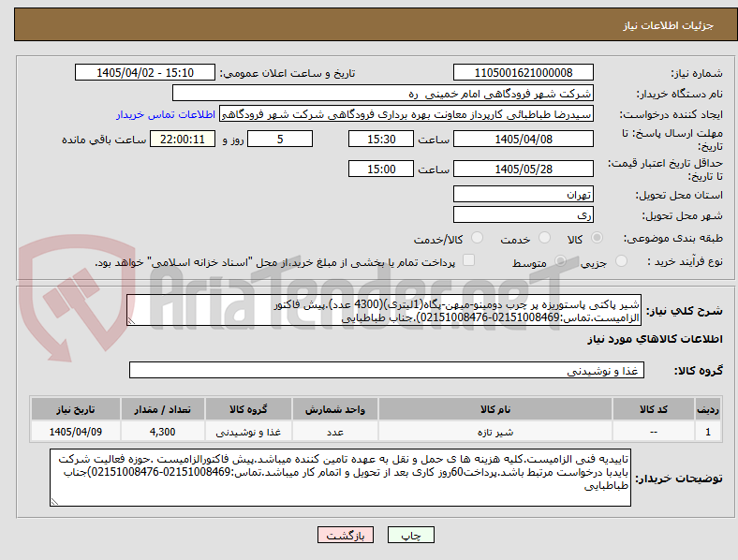
Task: Click the unit cell عدد
Action: [x=335, y=432]
